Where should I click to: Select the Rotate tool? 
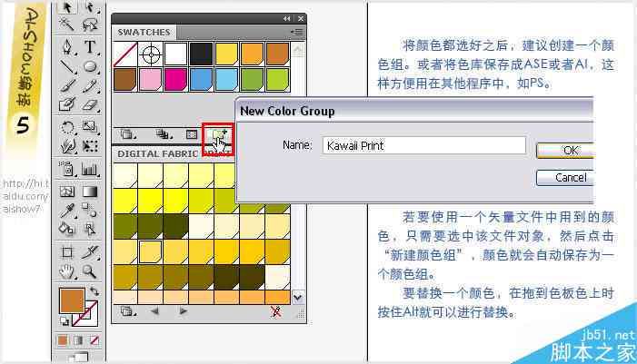click(x=67, y=127)
